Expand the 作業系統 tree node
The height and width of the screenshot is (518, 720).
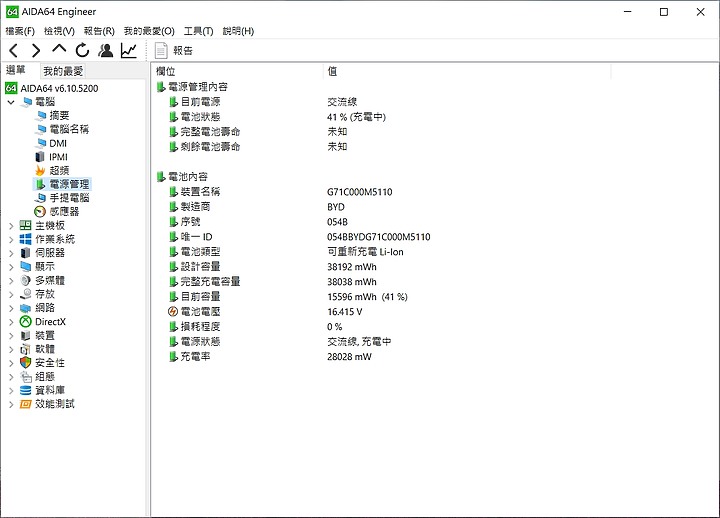tap(11, 239)
